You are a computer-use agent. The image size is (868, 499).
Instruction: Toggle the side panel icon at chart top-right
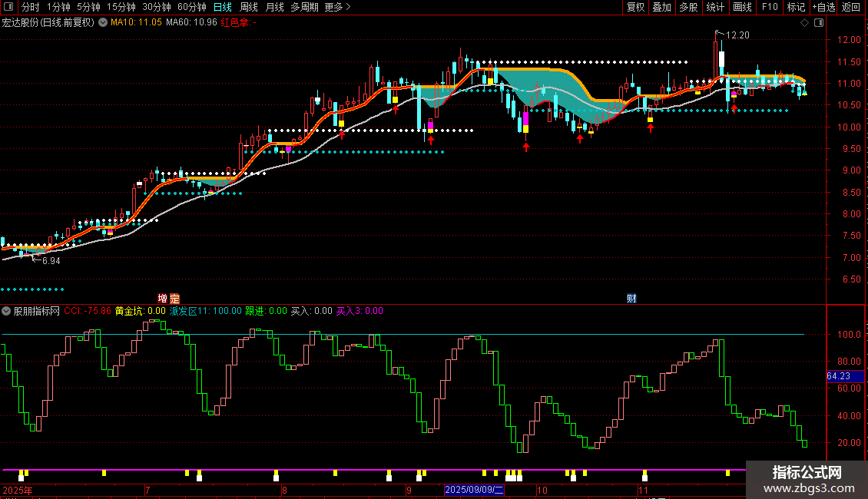(819, 23)
